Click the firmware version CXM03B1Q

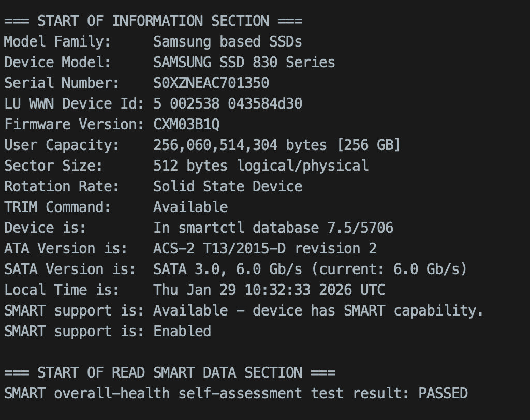click(x=186, y=124)
